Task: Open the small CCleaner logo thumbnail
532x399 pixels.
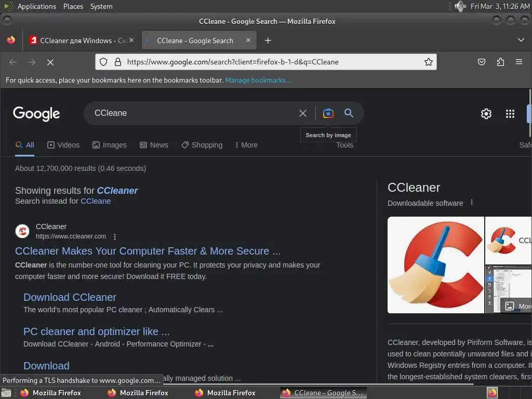Action: 508,241
